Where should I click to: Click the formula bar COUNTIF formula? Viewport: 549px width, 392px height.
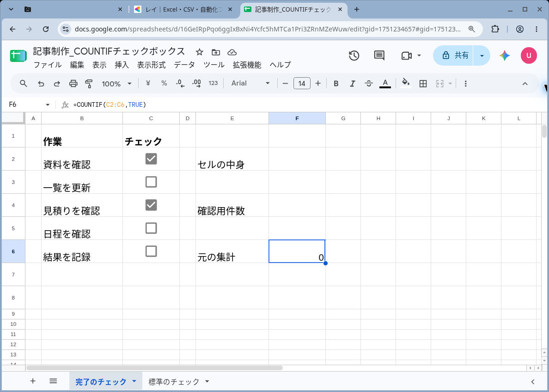110,105
